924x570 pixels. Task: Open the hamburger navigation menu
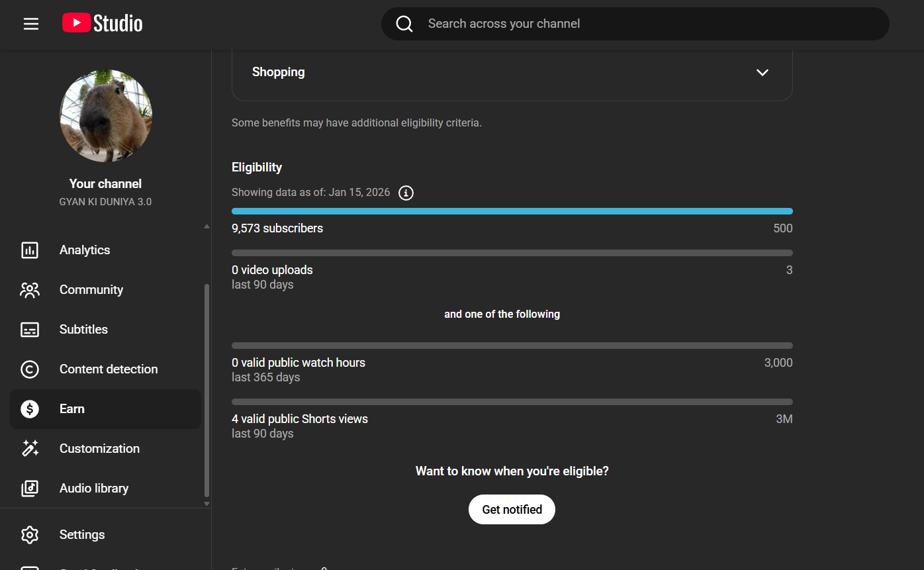pos(31,24)
